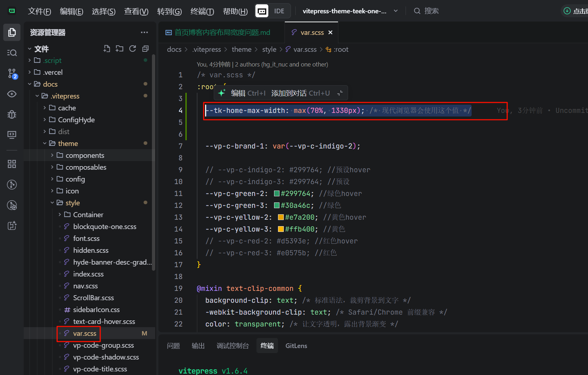Image resolution: width=588 pixels, height=375 pixels.
Task: Open the 终端(T) menu
Action: (202, 11)
